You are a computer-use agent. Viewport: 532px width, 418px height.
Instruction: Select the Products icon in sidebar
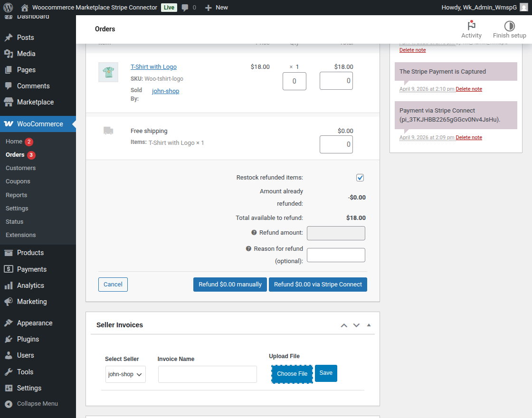click(x=9, y=252)
